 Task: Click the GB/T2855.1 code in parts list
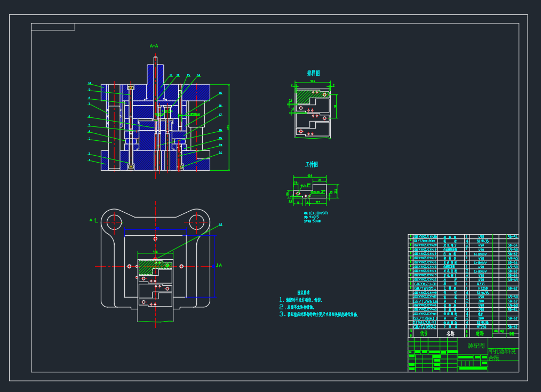tap(425, 288)
